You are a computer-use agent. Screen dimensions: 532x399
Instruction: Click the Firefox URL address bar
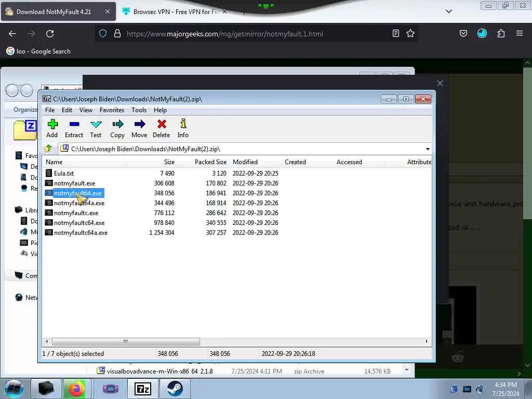pos(256,34)
